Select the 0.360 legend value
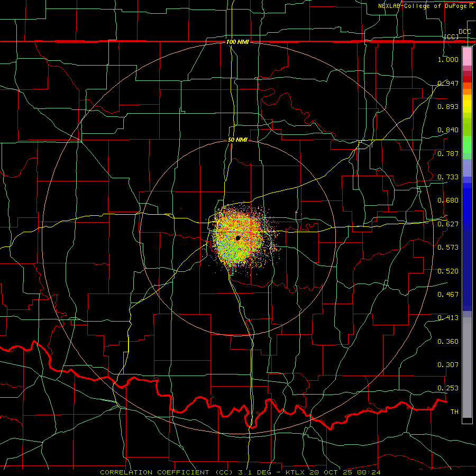Image resolution: width=476 pixels, height=476 pixels. [448, 342]
